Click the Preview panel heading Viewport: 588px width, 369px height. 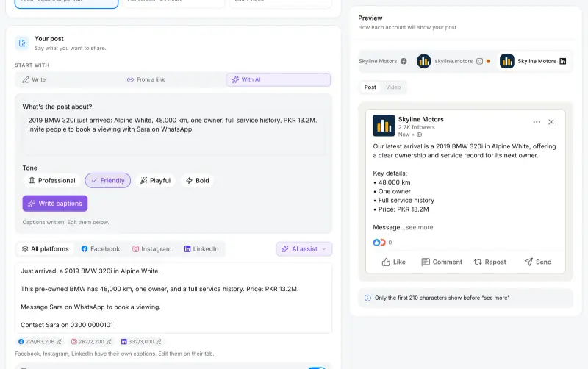pos(370,18)
